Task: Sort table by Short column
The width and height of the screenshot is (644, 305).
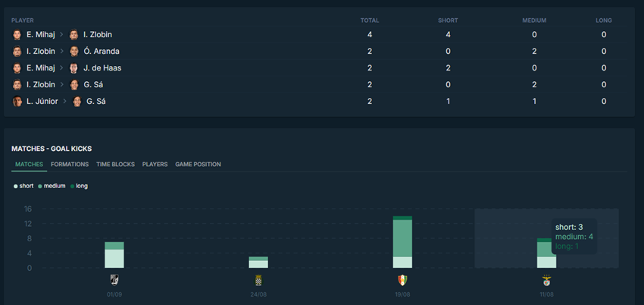Action: tap(448, 20)
